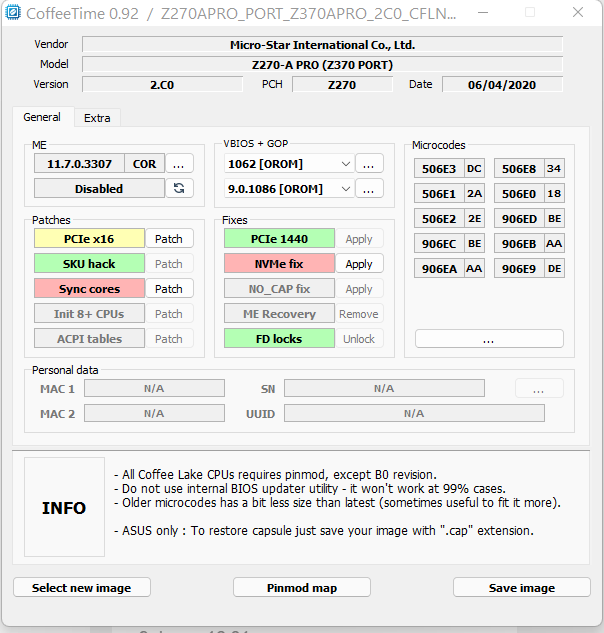Image resolution: width=604 pixels, height=633 pixels.
Task: Click Unlock next to FD locks
Action: (x=359, y=339)
